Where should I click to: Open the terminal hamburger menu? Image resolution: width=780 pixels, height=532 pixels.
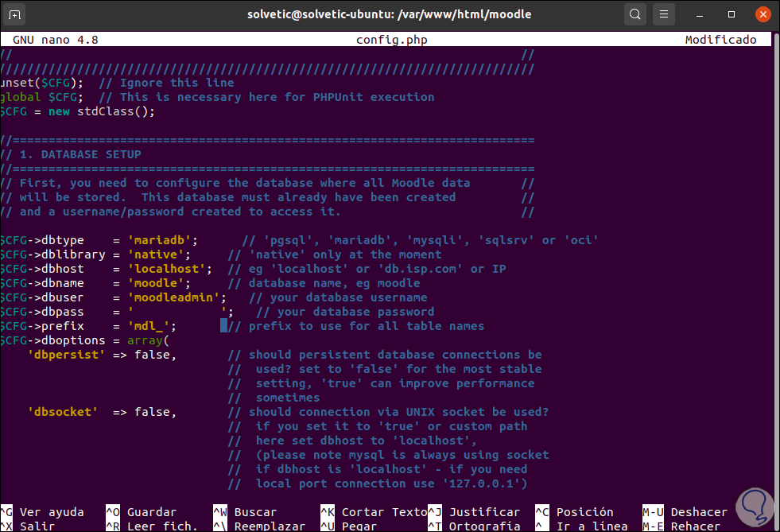point(664,14)
